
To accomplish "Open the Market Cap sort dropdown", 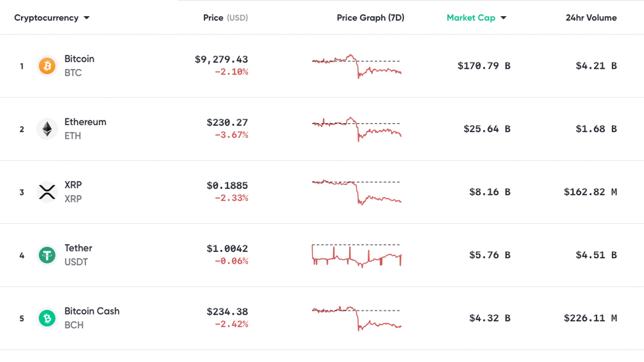I will point(476,17).
